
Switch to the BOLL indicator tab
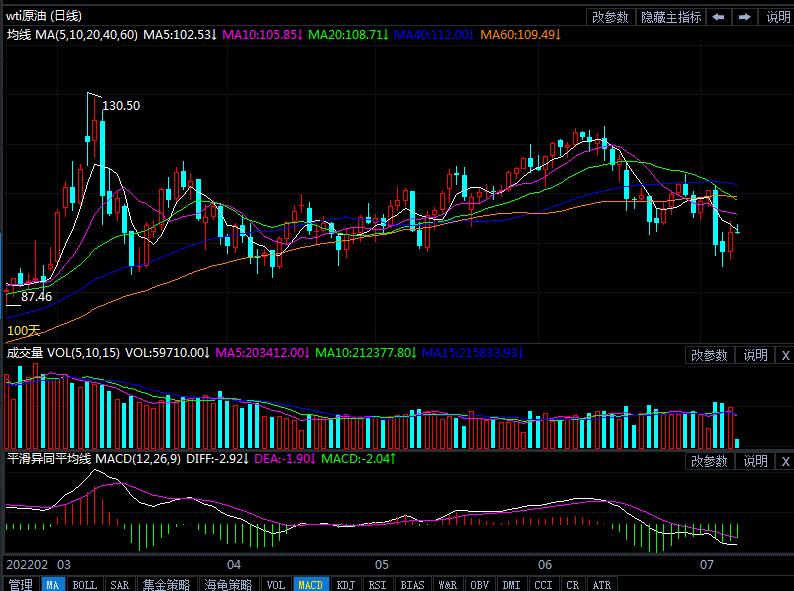[x=85, y=584]
